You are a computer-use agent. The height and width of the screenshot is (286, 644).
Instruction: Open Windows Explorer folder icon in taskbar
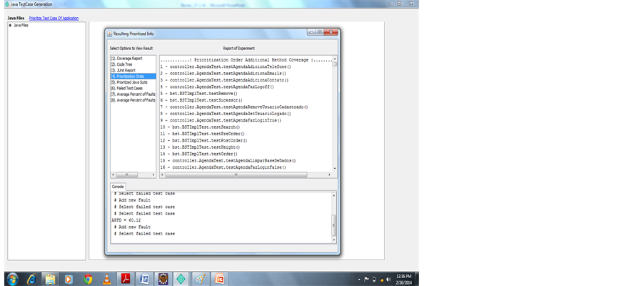coord(50,280)
